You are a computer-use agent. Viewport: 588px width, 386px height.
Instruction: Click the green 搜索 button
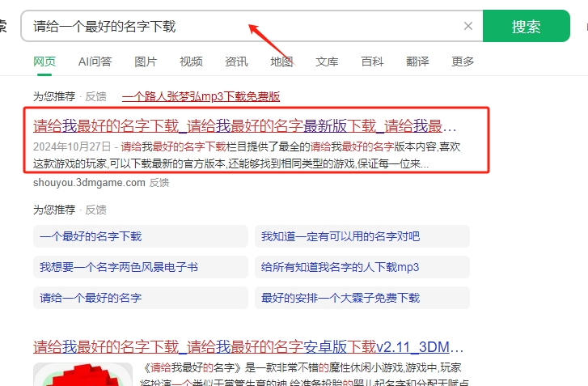[x=526, y=26]
